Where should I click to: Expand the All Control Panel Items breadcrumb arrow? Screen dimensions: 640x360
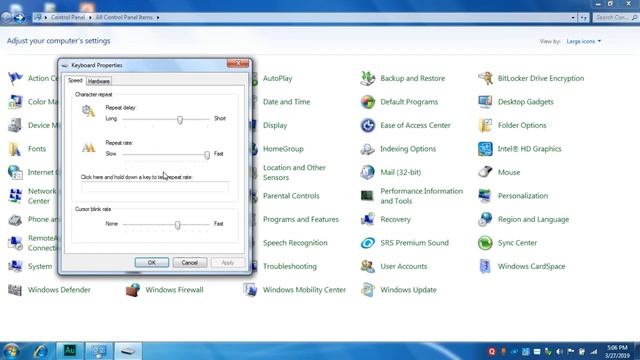pos(158,18)
